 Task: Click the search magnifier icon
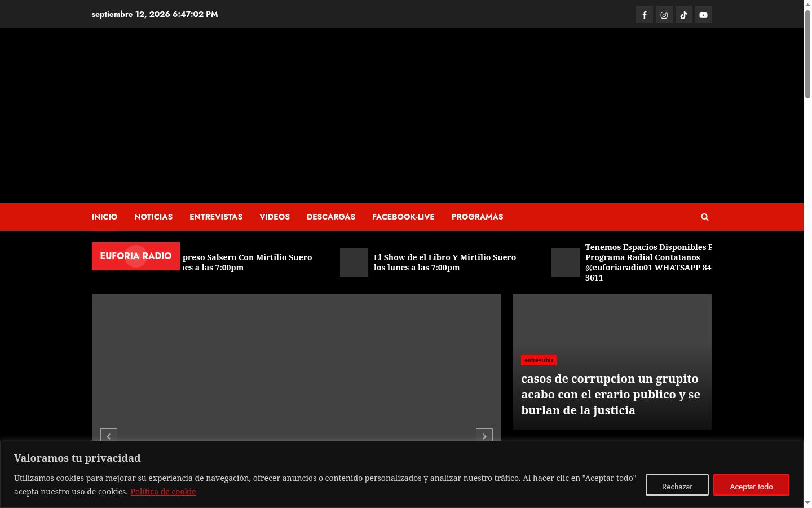coord(705,217)
